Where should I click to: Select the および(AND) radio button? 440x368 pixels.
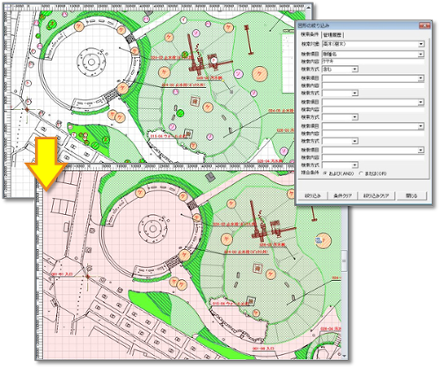click(325, 174)
